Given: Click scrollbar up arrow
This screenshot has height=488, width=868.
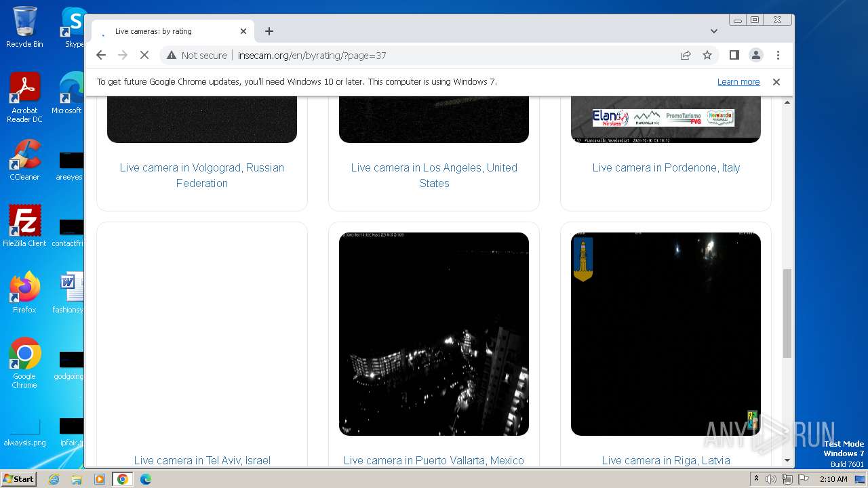Looking at the screenshot, I should coord(787,102).
